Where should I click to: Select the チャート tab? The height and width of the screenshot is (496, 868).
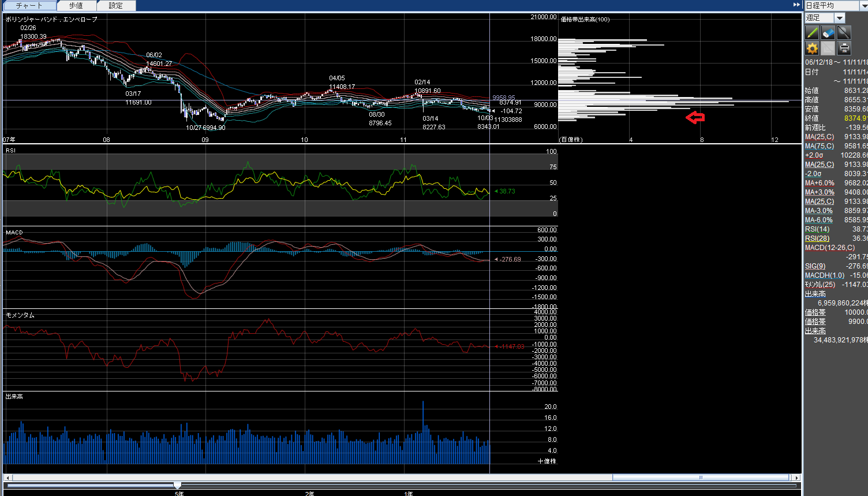click(29, 6)
